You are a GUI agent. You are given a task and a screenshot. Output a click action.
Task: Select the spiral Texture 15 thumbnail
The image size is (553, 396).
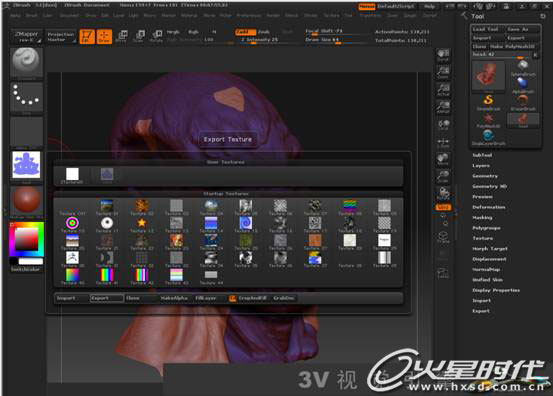point(245,225)
